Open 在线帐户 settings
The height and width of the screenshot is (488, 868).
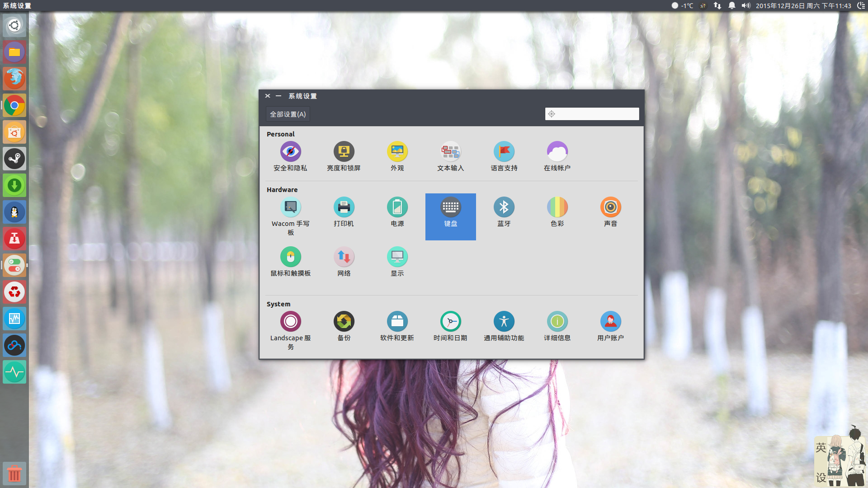pyautogui.click(x=557, y=156)
